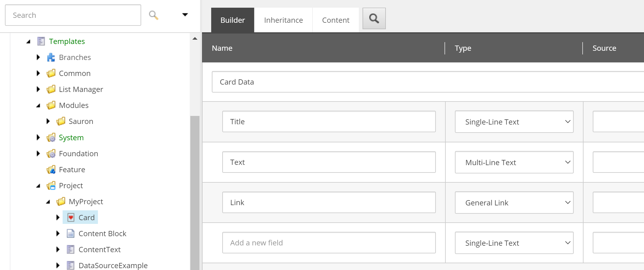
Task: Click the Content Block document icon
Action: click(71, 233)
